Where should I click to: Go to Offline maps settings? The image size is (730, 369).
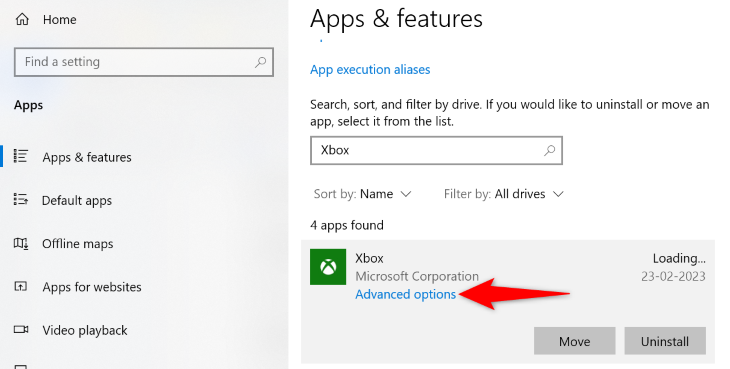coord(78,243)
